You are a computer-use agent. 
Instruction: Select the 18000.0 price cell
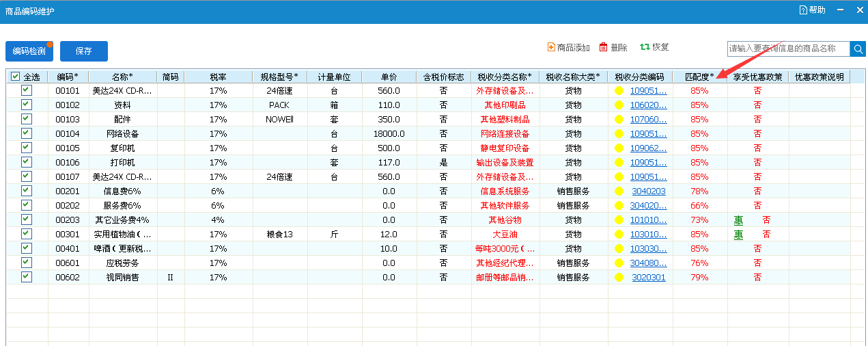[x=389, y=134]
